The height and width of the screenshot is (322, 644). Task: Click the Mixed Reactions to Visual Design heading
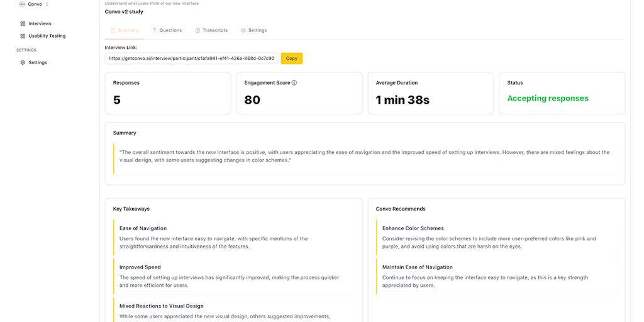point(161,306)
